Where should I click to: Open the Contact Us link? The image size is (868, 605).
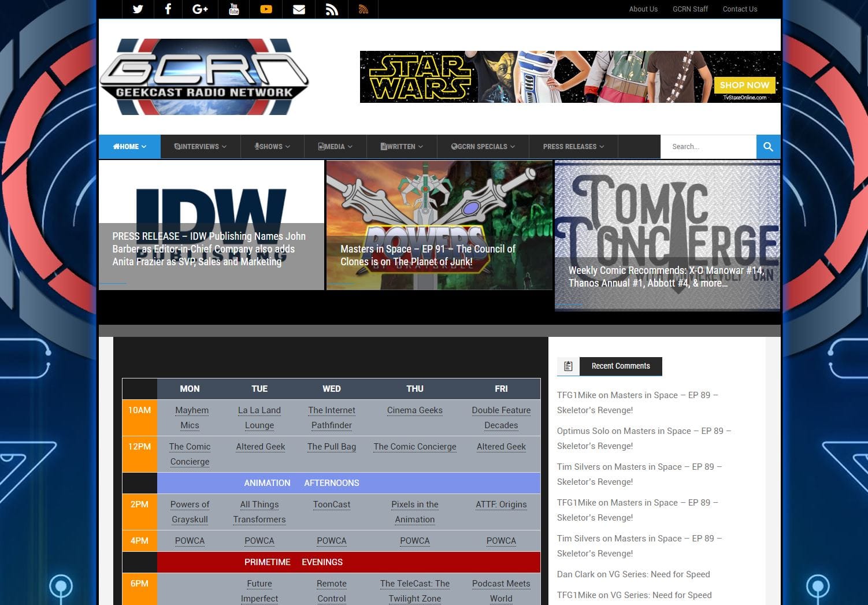point(740,9)
